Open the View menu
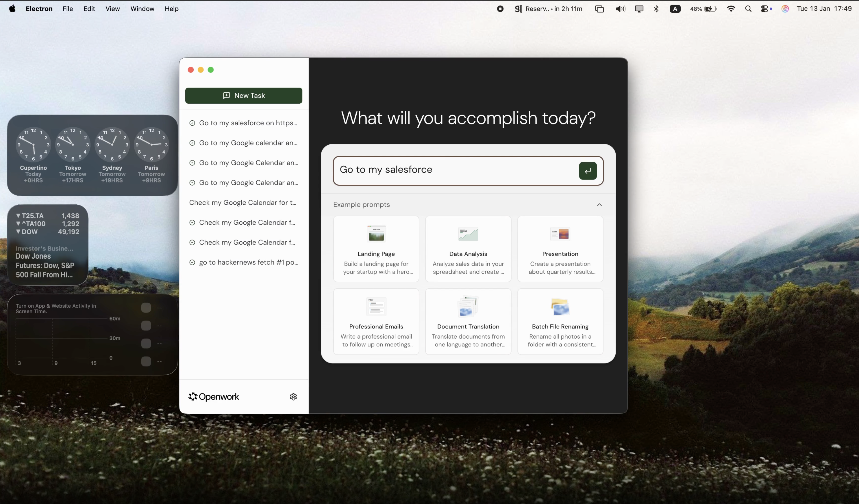 click(112, 8)
